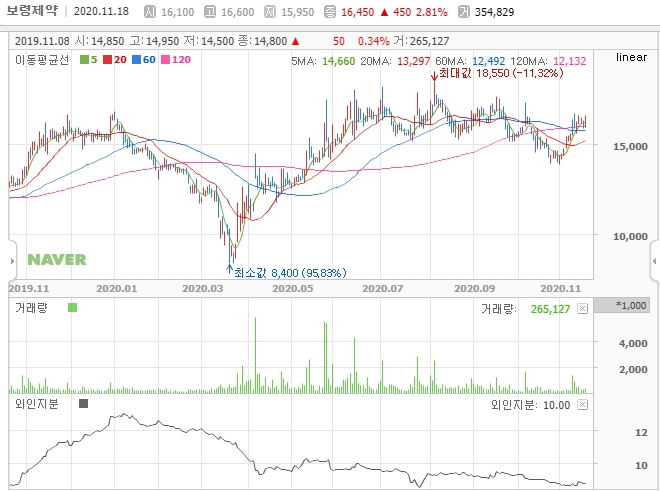The width and height of the screenshot is (660, 491).
Task: Click the 보령제약 stock name
Action: point(32,11)
